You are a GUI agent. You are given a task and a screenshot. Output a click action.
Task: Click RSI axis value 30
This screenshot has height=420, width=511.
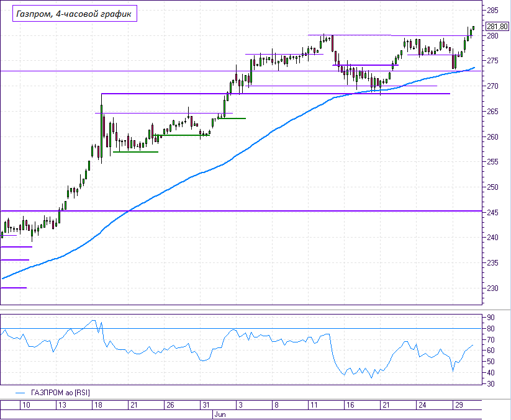(491, 384)
